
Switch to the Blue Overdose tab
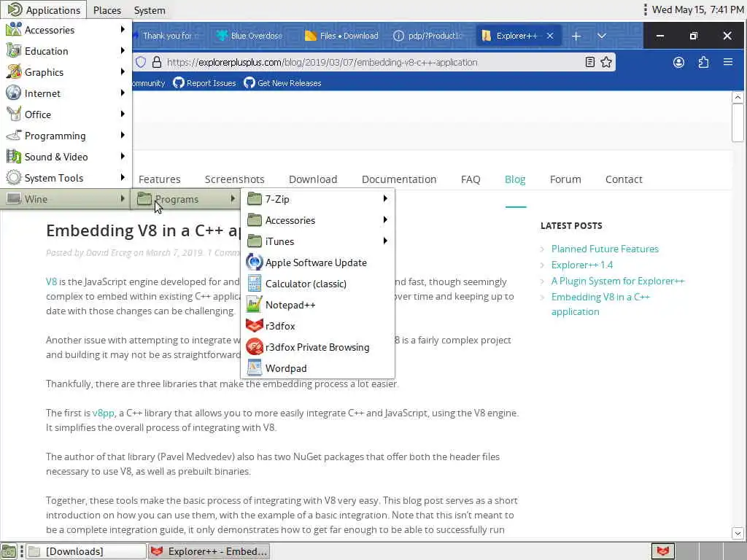coord(249,36)
